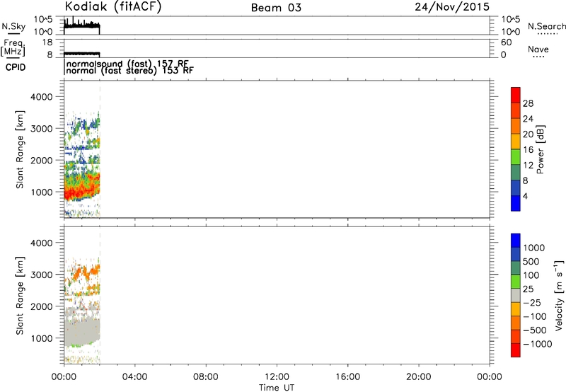
Task: Click the N.Search legend label
Action: 547,26
